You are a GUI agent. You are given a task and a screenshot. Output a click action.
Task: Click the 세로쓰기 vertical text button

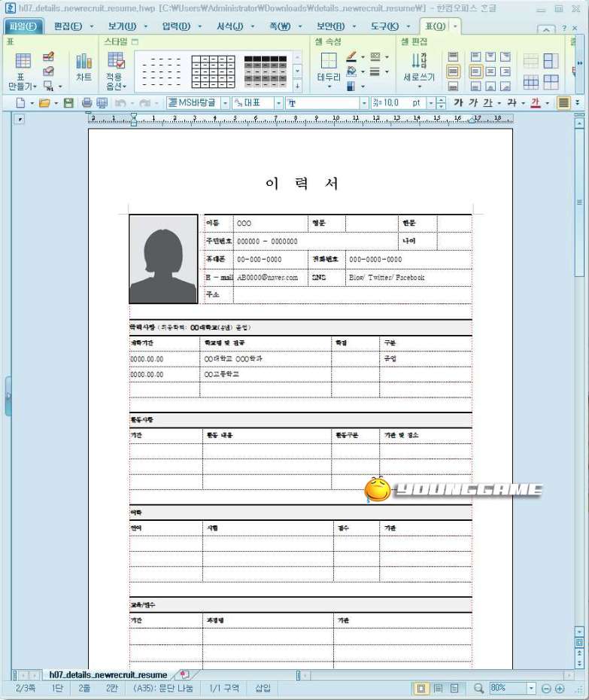pyautogui.click(x=418, y=68)
